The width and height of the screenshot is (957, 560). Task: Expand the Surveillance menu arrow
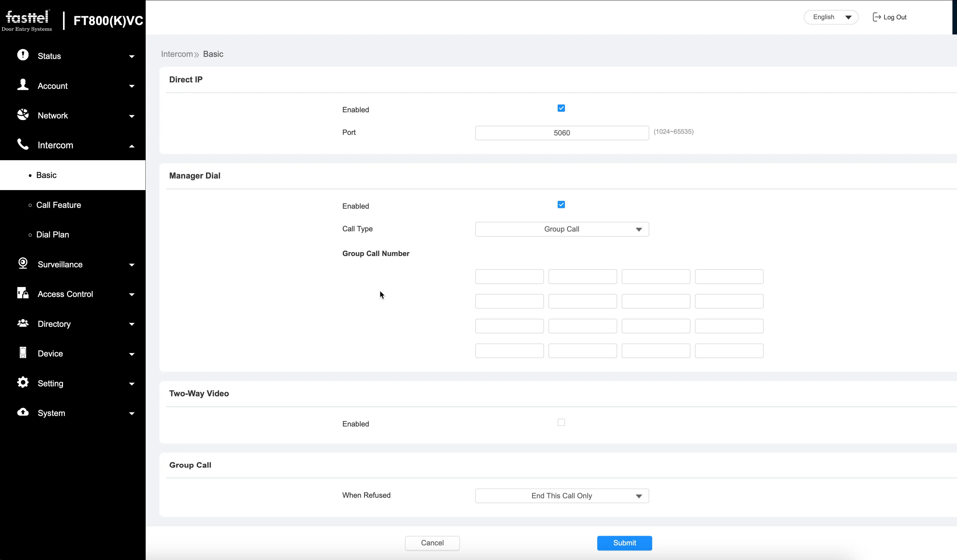click(132, 265)
